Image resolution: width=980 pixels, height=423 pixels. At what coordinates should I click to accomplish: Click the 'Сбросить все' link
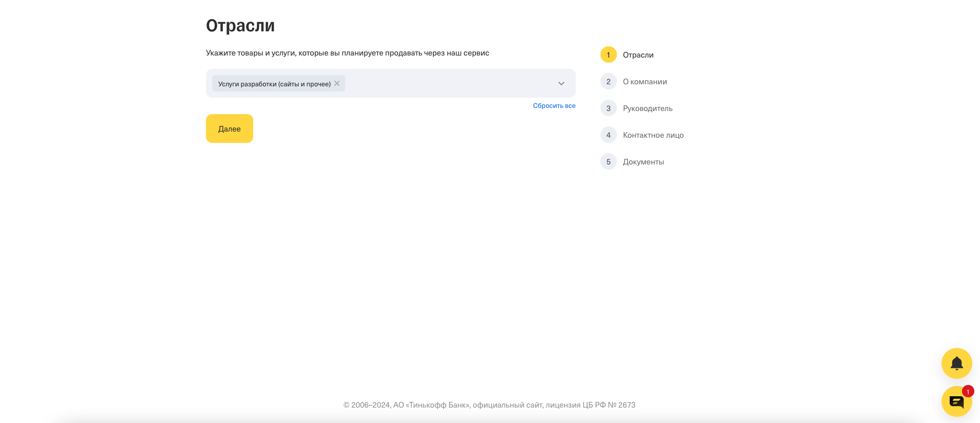click(554, 106)
